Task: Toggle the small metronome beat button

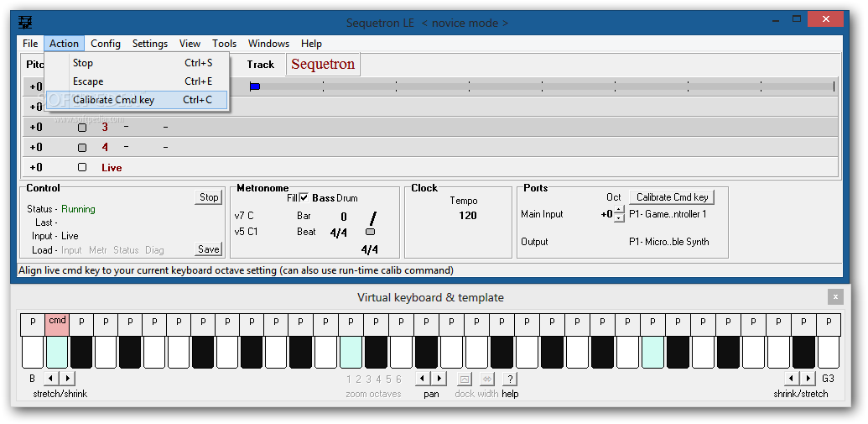Action: tap(371, 232)
